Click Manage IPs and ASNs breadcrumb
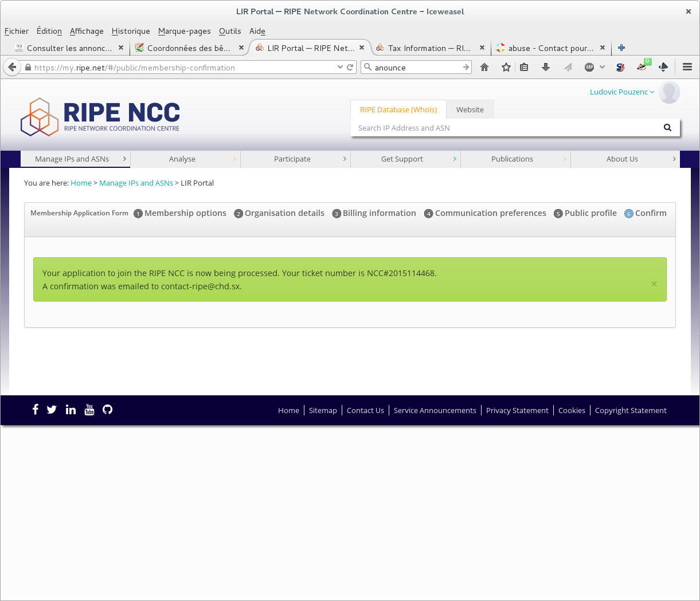 coord(136,183)
